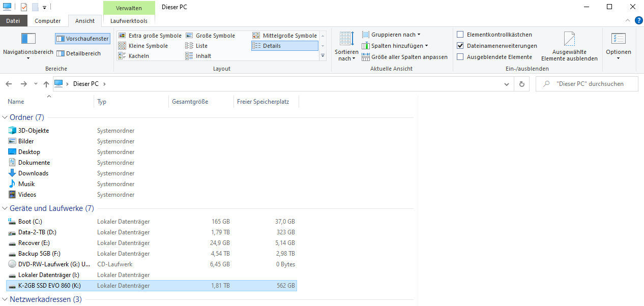644x306 pixels.
Task: Select Große Symbole layout
Action: click(x=210, y=36)
